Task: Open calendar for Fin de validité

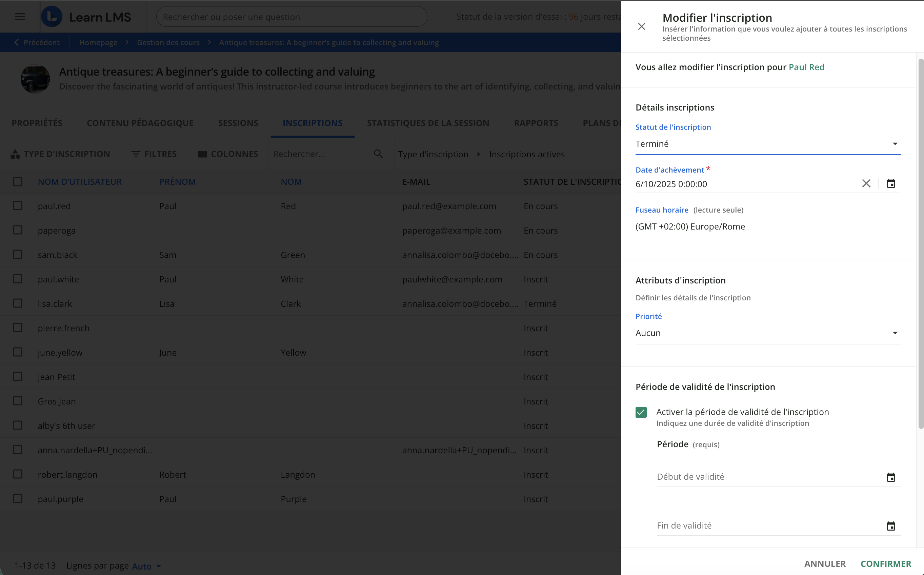Action: [890, 526]
